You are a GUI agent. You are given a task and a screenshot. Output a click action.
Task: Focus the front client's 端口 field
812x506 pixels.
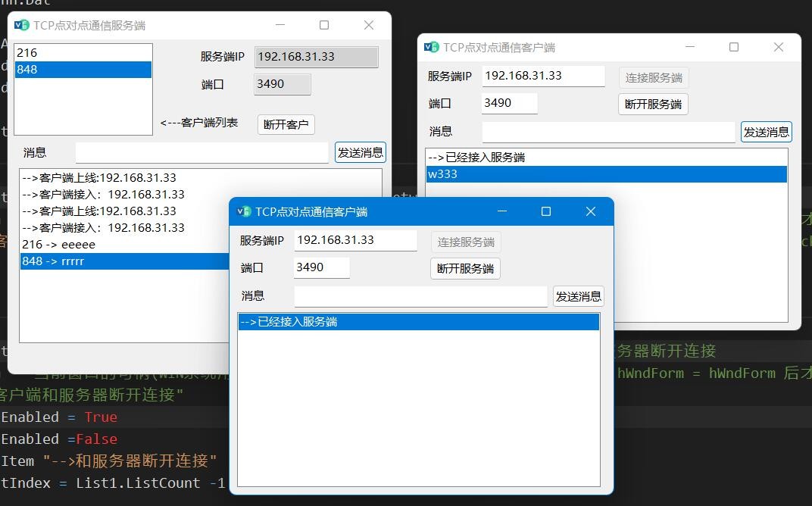(x=321, y=267)
